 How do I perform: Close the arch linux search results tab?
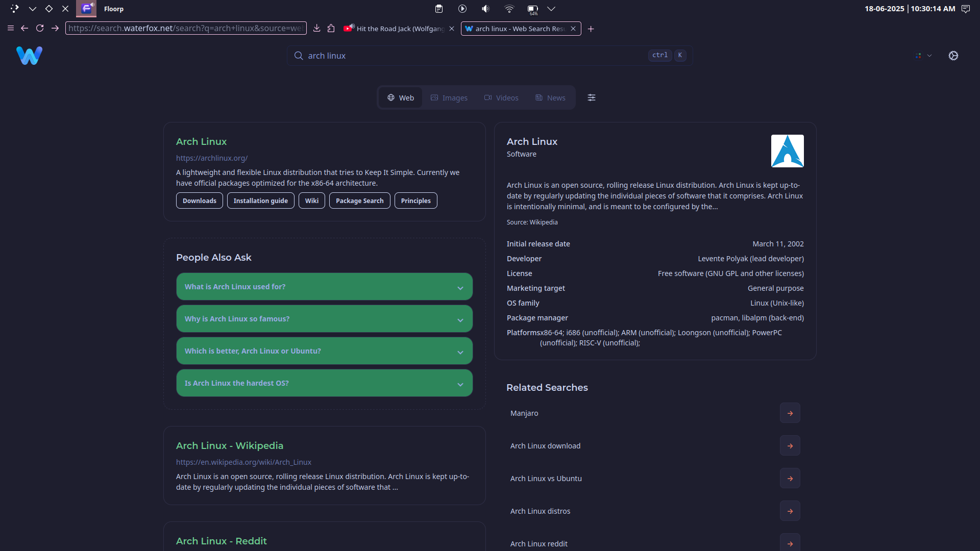tap(573, 29)
